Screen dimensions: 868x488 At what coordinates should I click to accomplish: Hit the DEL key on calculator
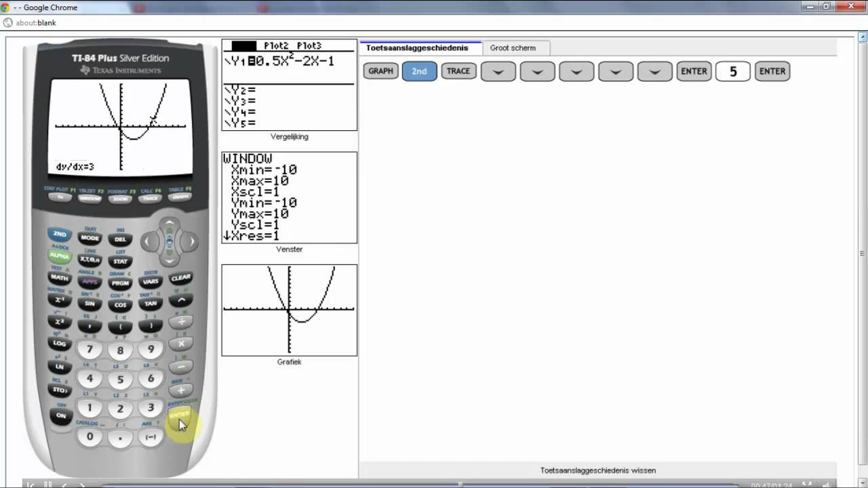click(x=120, y=239)
